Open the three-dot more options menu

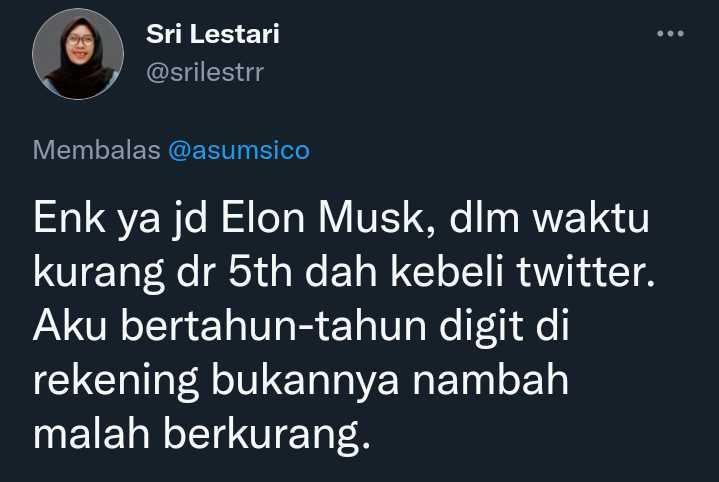(x=670, y=33)
